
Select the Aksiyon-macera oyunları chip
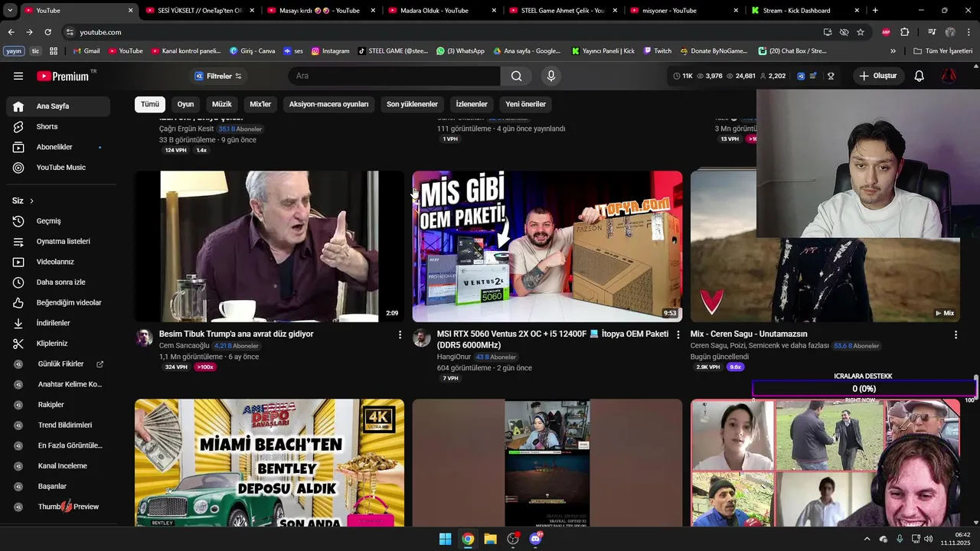[x=328, y=104]
